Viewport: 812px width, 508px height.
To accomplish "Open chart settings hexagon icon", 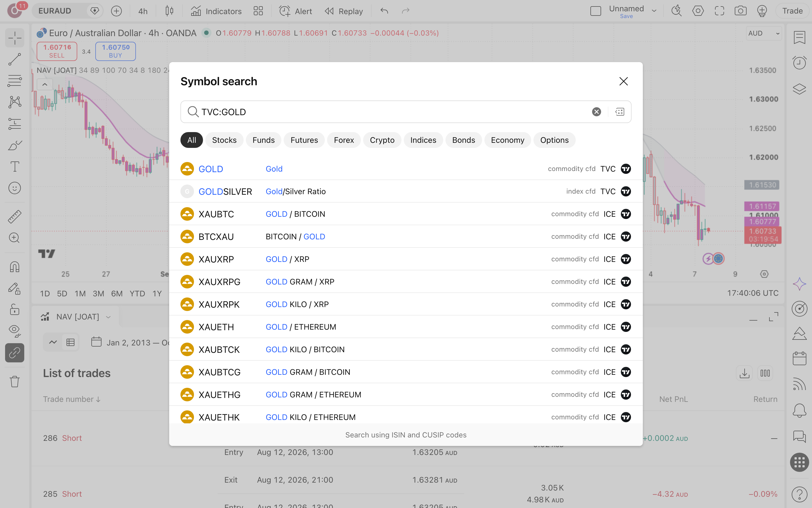I will coord(698,11).
